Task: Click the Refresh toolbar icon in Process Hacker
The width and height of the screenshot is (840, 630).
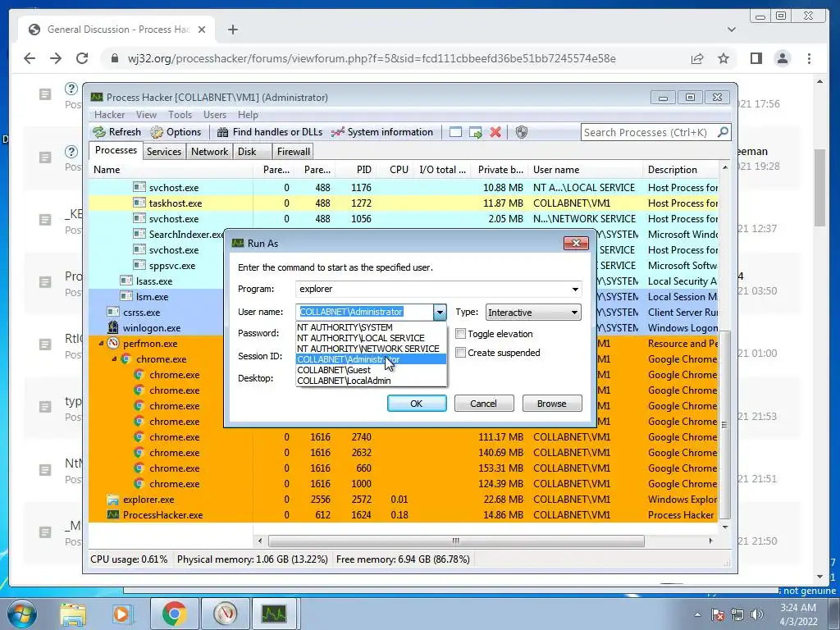Action: (99, 132)
